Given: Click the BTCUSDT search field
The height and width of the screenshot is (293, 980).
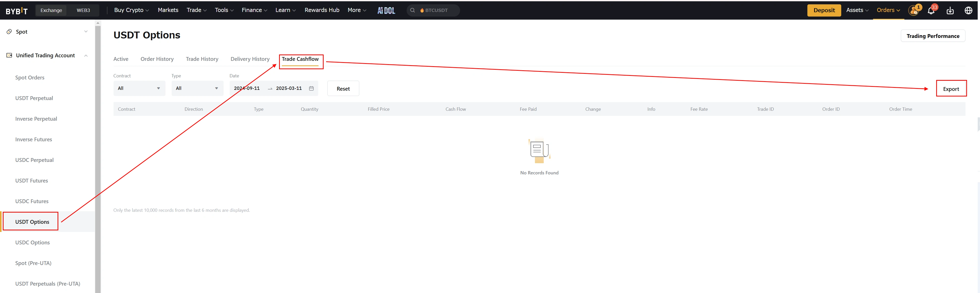Looking at the screenshot, I should 433,10.
